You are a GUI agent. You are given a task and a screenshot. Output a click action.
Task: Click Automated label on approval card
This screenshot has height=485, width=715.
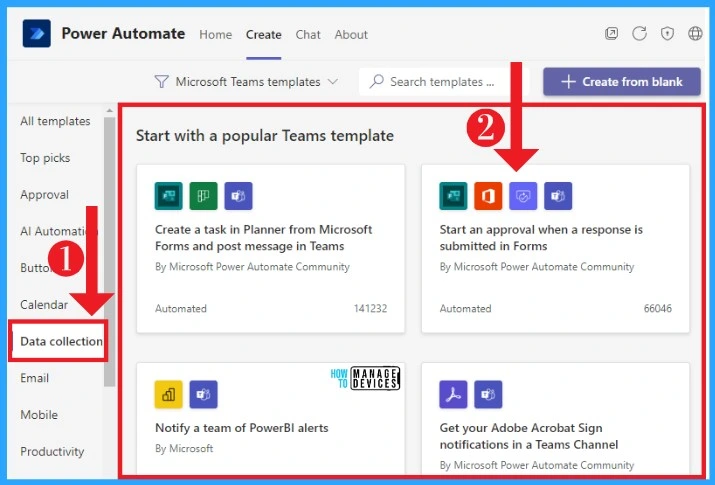pos(466,309)
